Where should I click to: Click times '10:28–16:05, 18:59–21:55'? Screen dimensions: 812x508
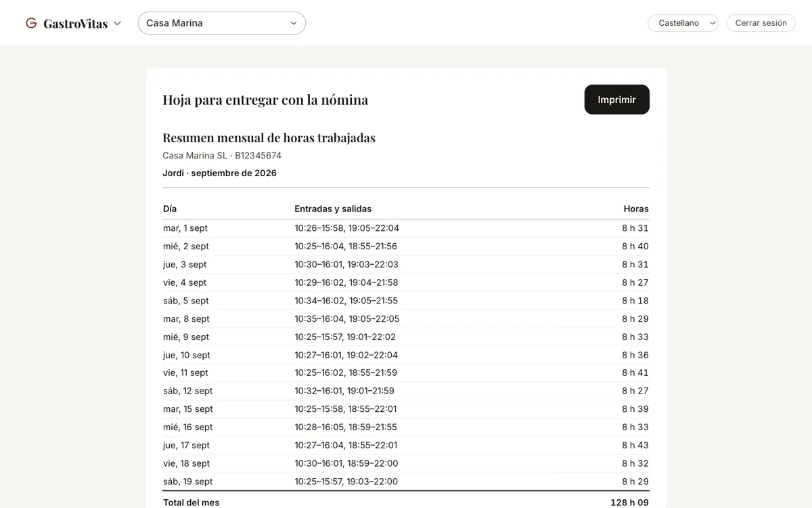(x=346, y=427)
